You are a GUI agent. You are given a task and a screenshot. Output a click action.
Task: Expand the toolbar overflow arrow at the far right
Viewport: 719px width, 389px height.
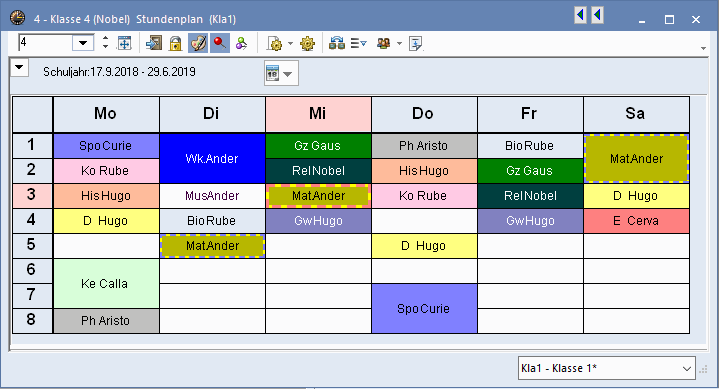(x=703, y=48)
